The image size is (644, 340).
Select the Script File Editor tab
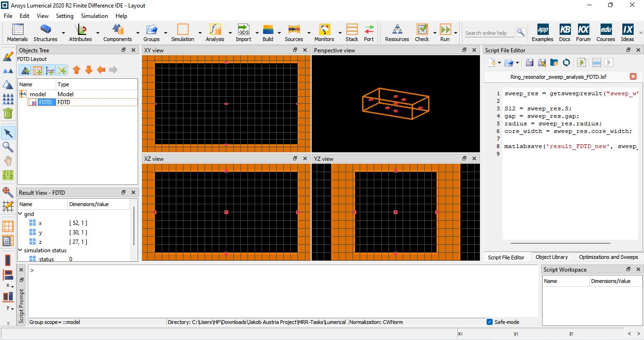point(506,257)
